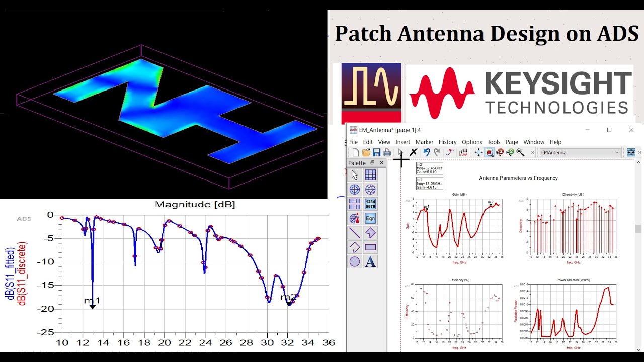Open the Window menu
Image resolution: width=644 pixels, height=362 pixels.
[534, 142]
